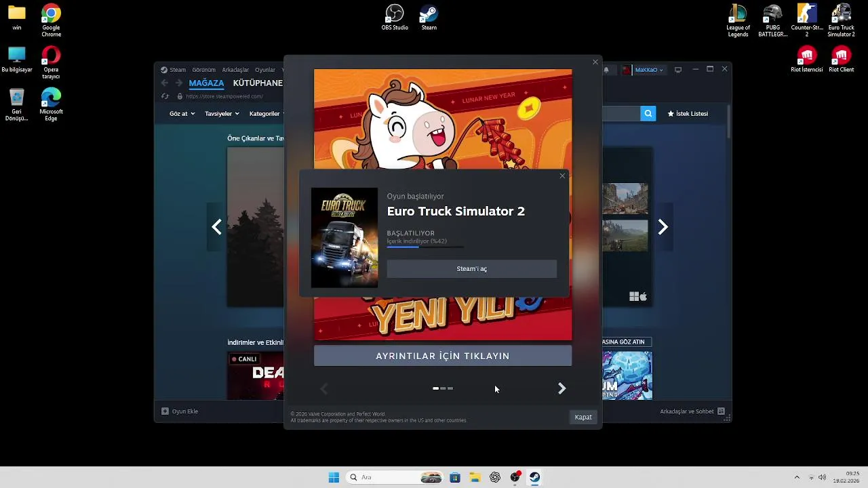Open Euro Truck Simulator 2 desktop shortcut
The width and height of the screenshot is (868, 488).
(841, 21)
